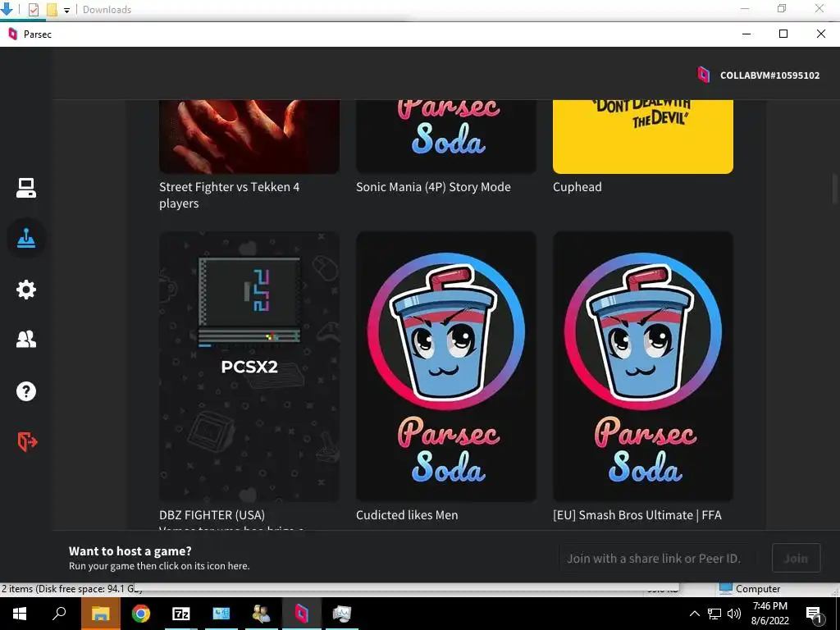Switch to Parsec via taskbar icon
Viewport: 840px width, 630px height.
(302, 614)
